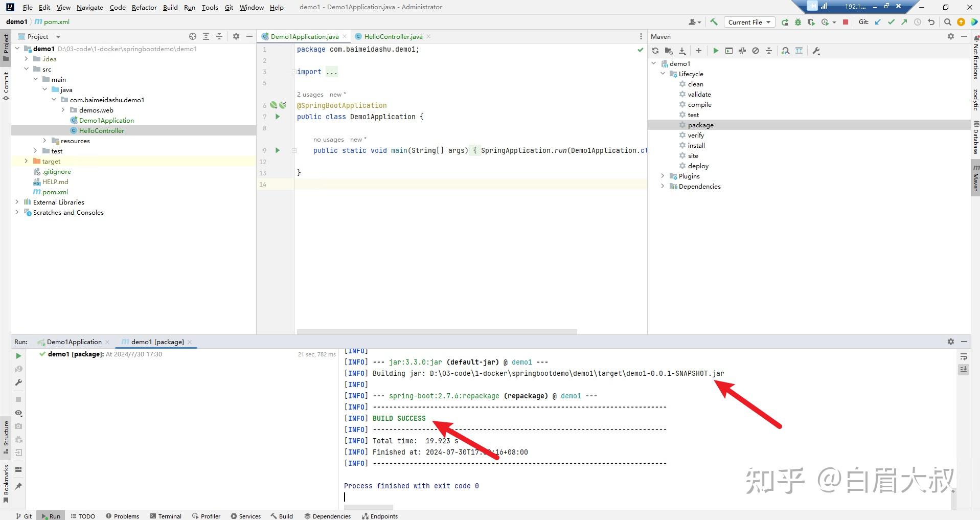Click Maven Download Sources icon
The image size is (980, 520).
[682, 51]
